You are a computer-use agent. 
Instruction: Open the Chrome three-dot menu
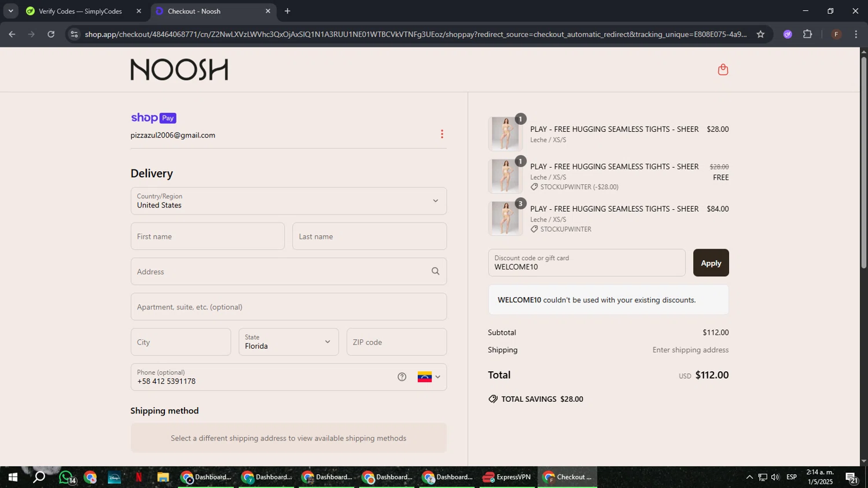pyautogui.click(x=856, y=34)
